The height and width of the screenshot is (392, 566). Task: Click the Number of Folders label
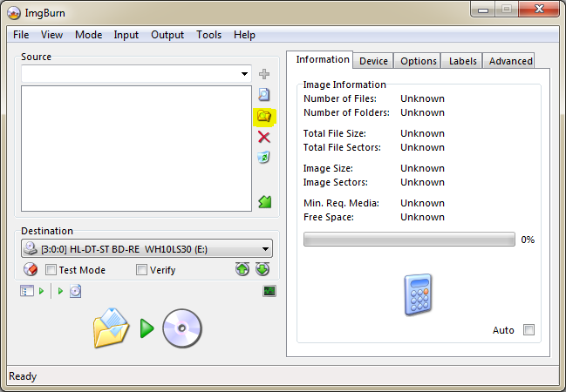point(346,112)
